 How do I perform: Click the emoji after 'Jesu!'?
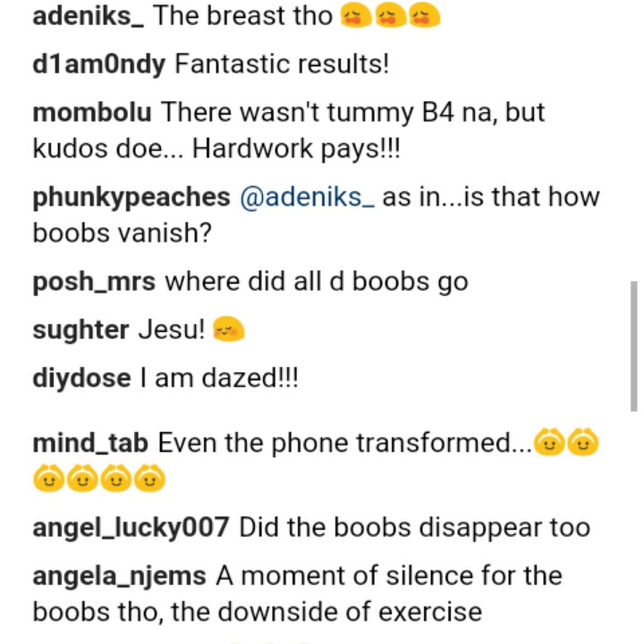[x=229, y=329]
